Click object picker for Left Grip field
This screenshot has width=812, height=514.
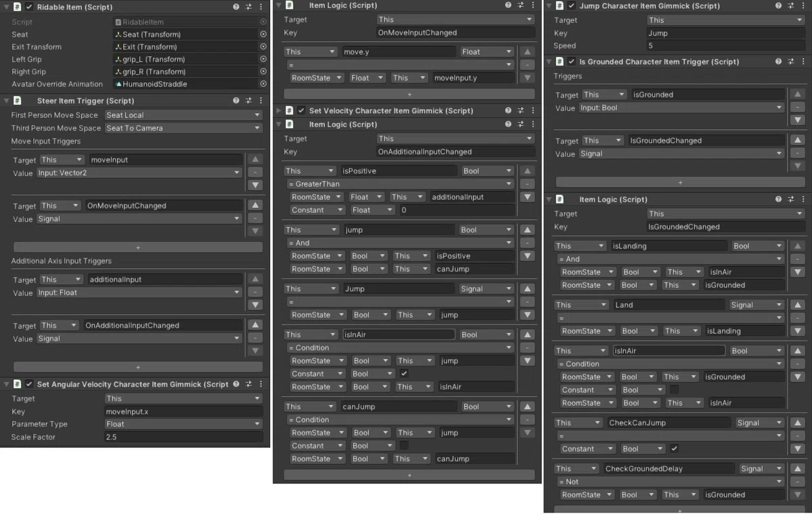coord(263,59)
